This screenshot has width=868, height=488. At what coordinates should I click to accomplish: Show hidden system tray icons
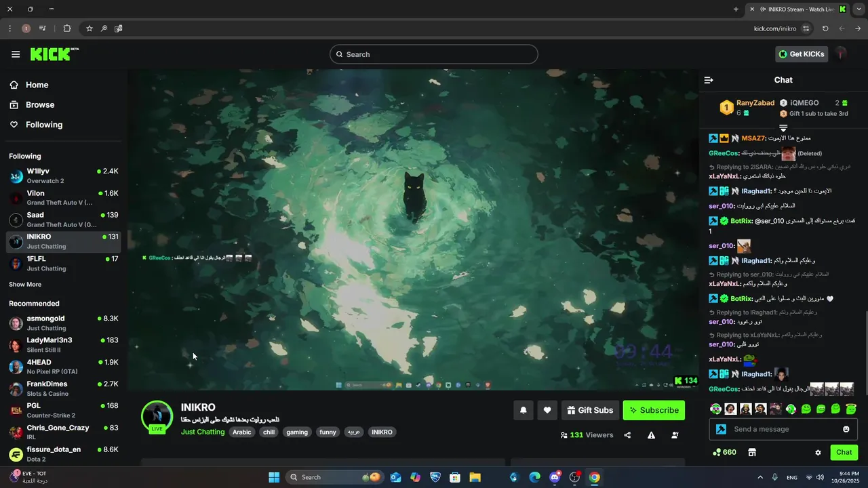759,477
